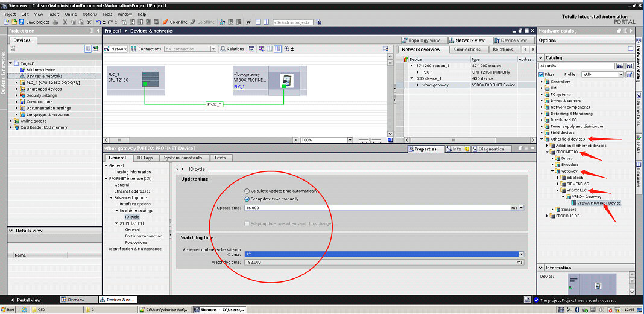
Task: Click the split editor horizontally icon
Action: pos(258,22)
